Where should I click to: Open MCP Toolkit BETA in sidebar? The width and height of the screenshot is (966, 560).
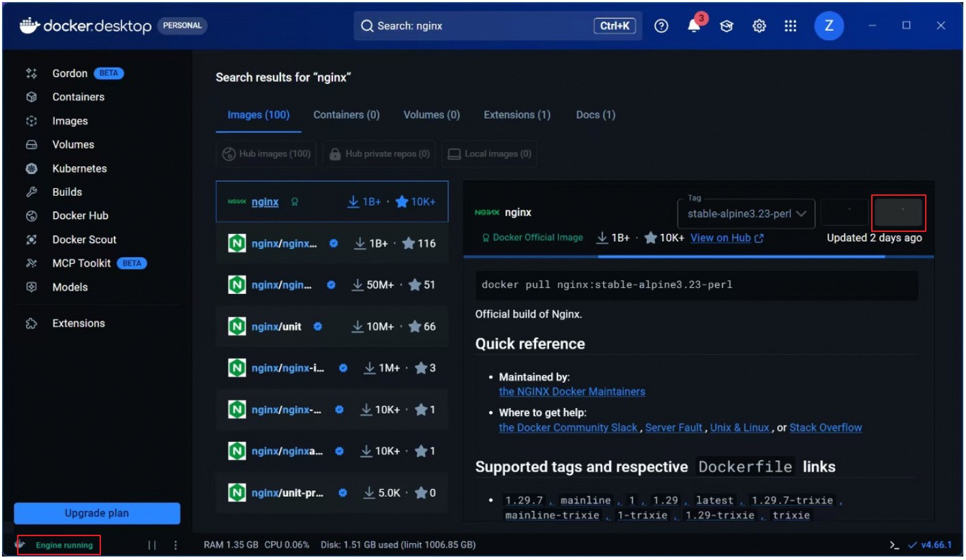pyautogui.click(x=96, y=263)
